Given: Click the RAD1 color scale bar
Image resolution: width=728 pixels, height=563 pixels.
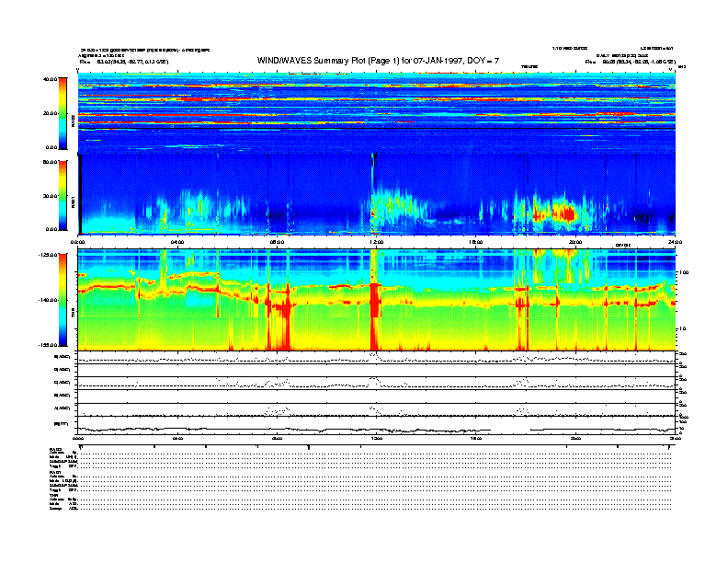Looking at the screenshot, I should 63,196.
